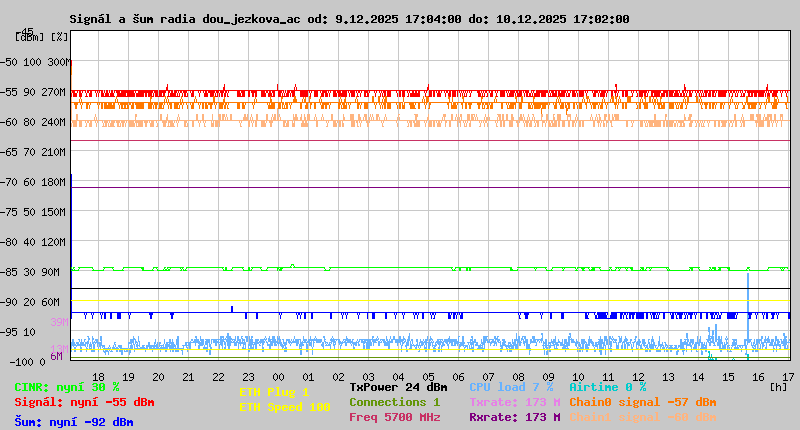Click the '-85' dBm axis label
The width and height of the screenshot is (800, 430).
click(9, 272)
